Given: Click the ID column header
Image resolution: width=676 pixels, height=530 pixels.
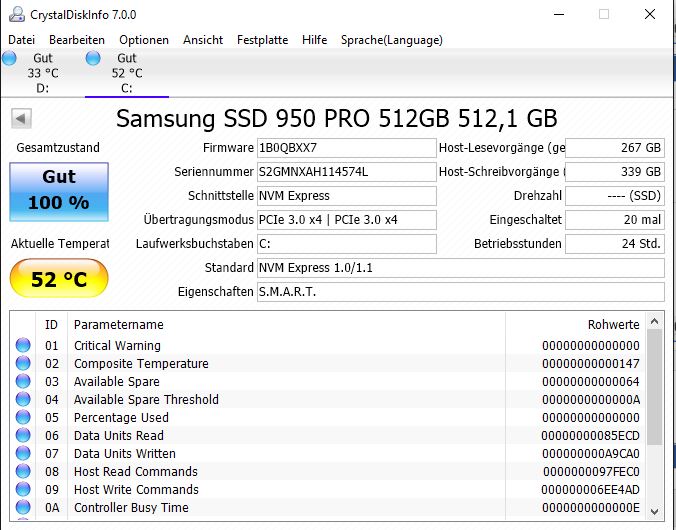Looking at the screenshot, I should click(51, 325).
